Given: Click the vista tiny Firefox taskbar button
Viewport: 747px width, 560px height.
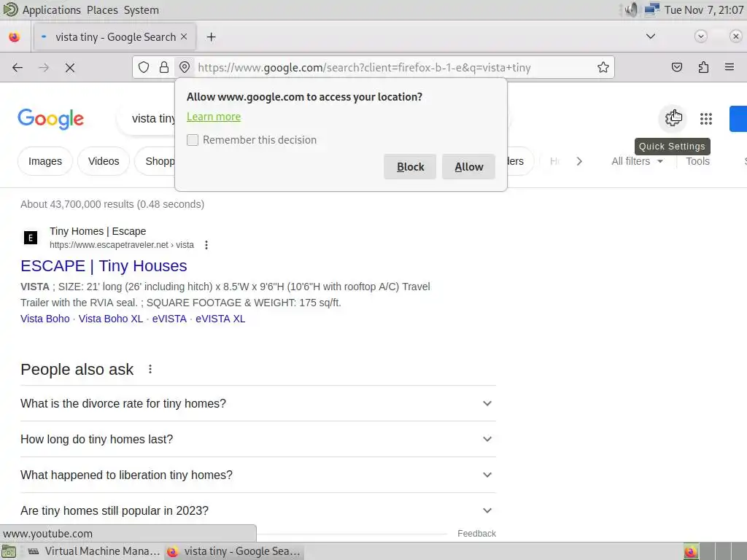Looking at the screenshot, I should pyautogui.click(x=234, y=551).
